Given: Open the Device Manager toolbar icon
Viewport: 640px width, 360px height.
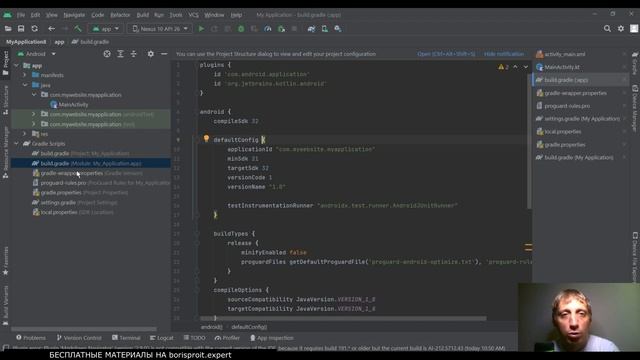Looking at the screenshot, I should coord(324,29).
